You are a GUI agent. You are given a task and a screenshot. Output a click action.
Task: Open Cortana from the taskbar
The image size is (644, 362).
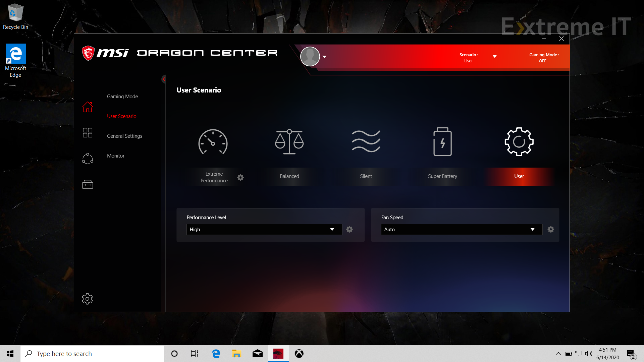(x=174, y=354)
